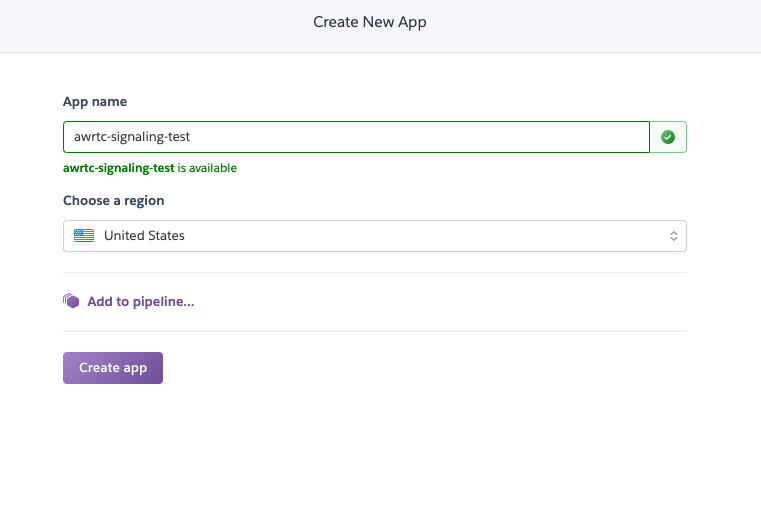Image resolution: width=761 pixels, height=526 pixels.
Task: Click the 'is available' status text
Action: 207,168
